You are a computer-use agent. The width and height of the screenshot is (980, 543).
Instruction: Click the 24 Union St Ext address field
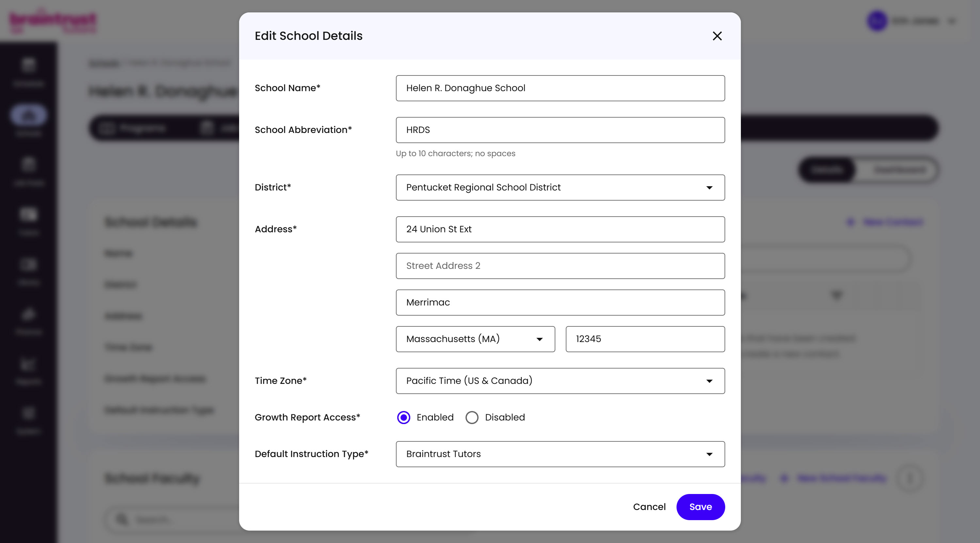pyautogui.click(x=560, y=229)
